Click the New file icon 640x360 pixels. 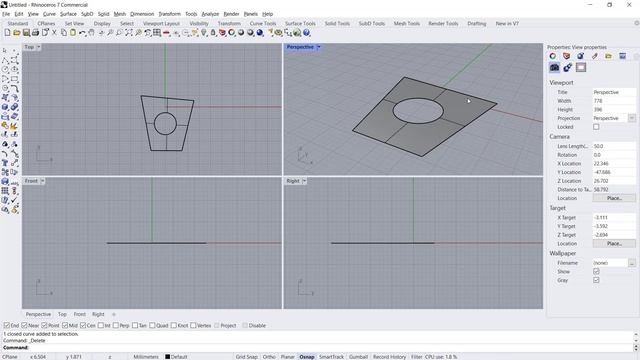pyautogui.click(x=7, y=33)
